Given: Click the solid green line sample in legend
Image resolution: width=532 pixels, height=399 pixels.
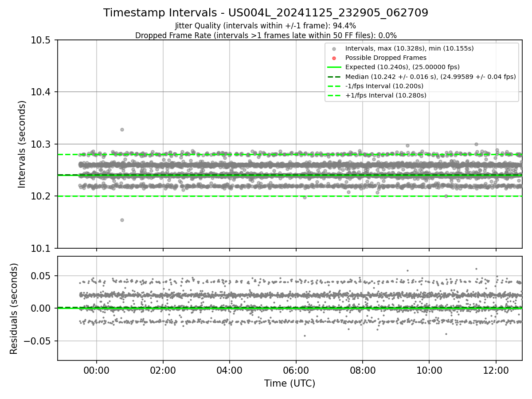Looking at the screenshot, I should tap(334, 67).
